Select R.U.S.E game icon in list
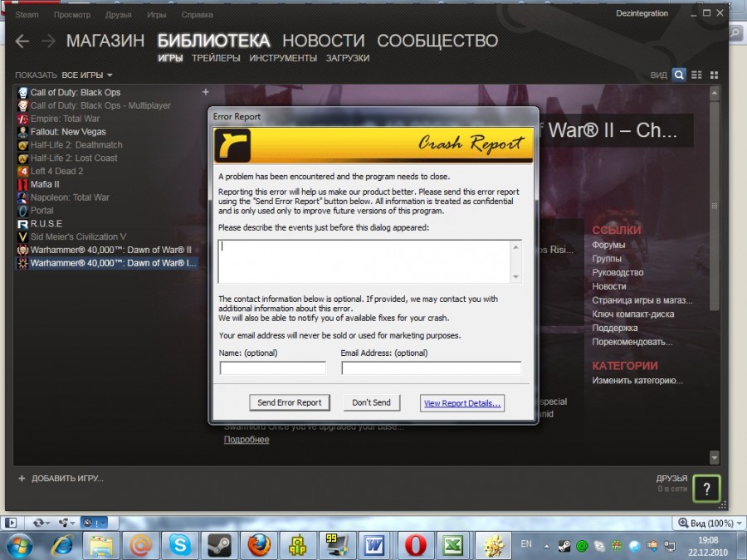 click(x=22, y=224)
